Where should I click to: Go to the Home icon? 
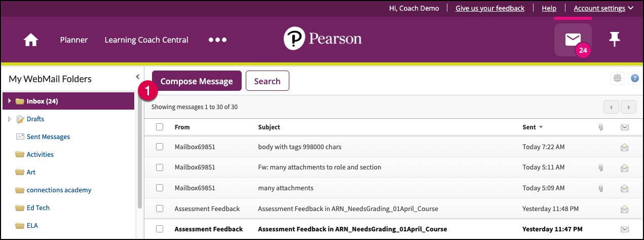coord(31,40)
